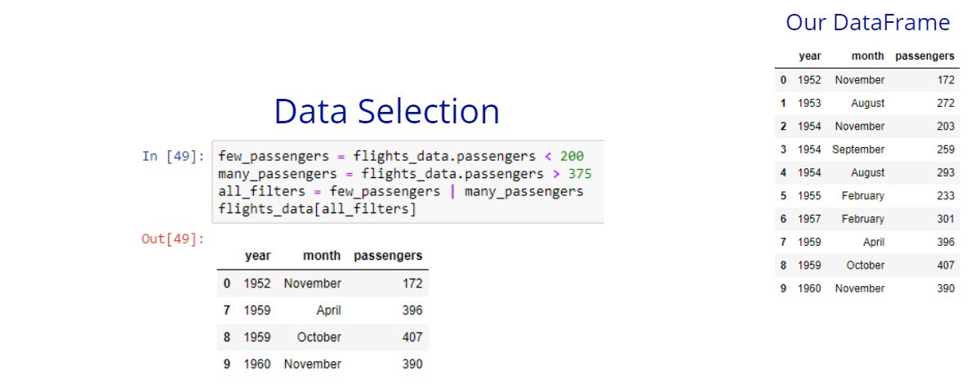
Task: Click the "Data Selection" heading
Action: tap(386, 111)
